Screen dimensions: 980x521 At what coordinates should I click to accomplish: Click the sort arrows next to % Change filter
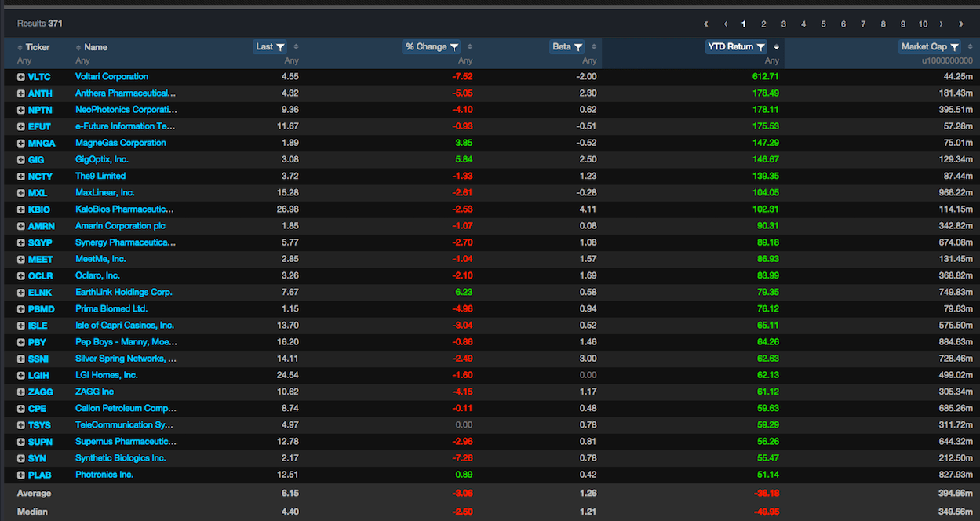(x=469, y=47)
